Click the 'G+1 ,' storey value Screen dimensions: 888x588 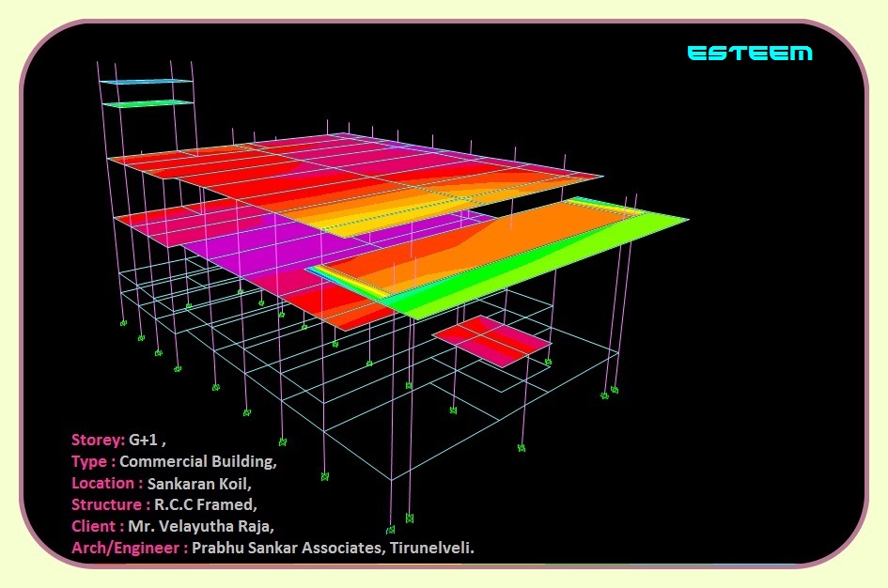148,440
